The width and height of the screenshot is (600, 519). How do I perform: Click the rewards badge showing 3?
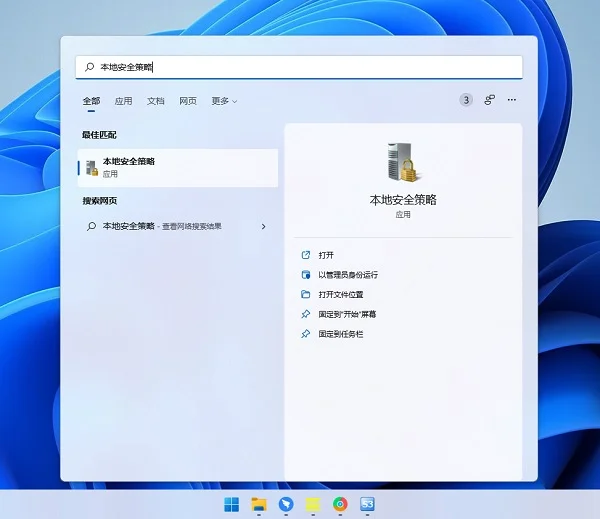466,100
